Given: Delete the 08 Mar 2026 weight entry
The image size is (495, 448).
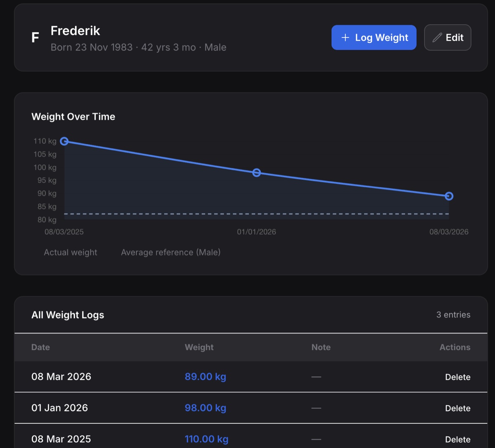Looking at the screenshot, I should tap(458, 377).
